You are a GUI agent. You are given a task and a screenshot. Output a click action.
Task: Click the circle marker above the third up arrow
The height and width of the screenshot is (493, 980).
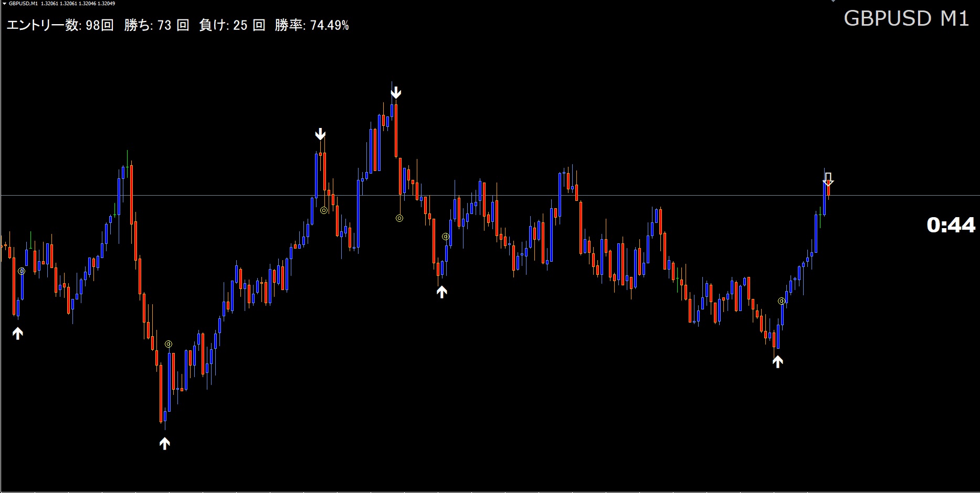(x=446, y=237)
